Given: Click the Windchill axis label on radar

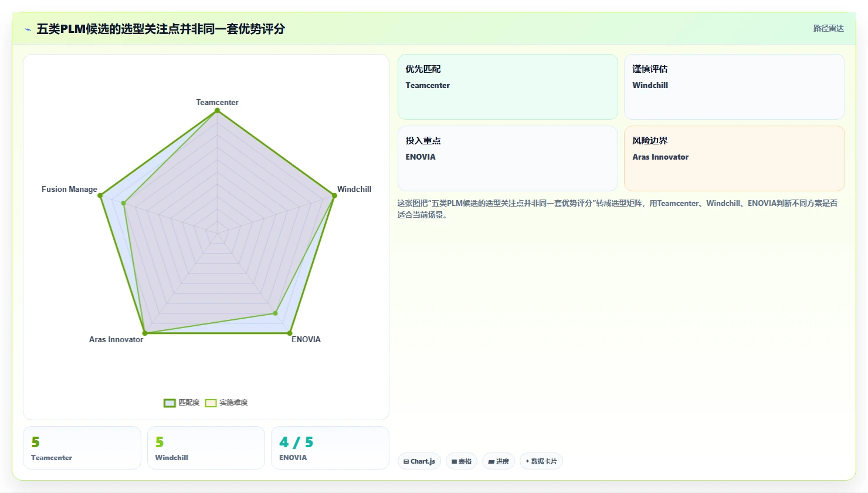Looking at the screenshot, I should 354,189.
